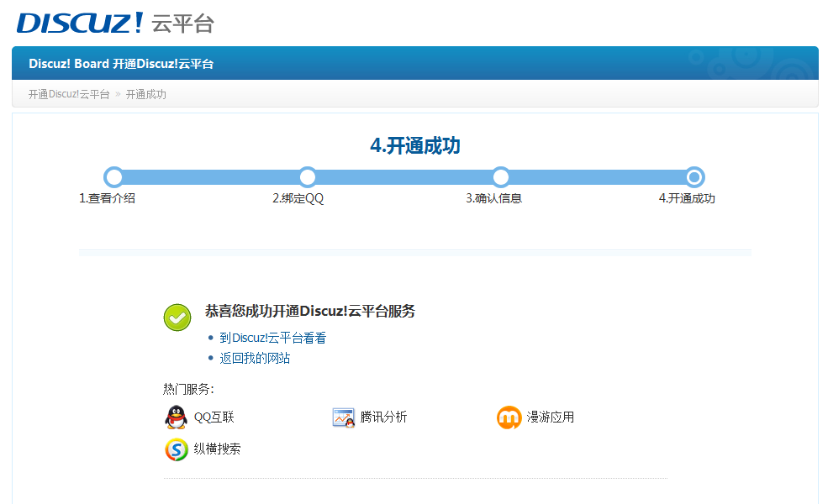Image resolution: width=828 pixels, height=504 pixels.
Task: Click the step label 1.查看介绍
Action: coord(108,198)
